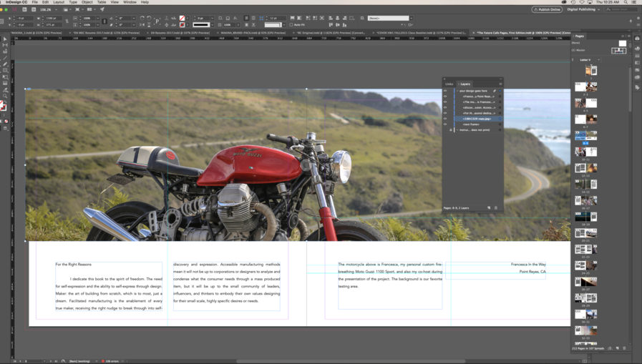Switch to the Links tab

[449, 84]
